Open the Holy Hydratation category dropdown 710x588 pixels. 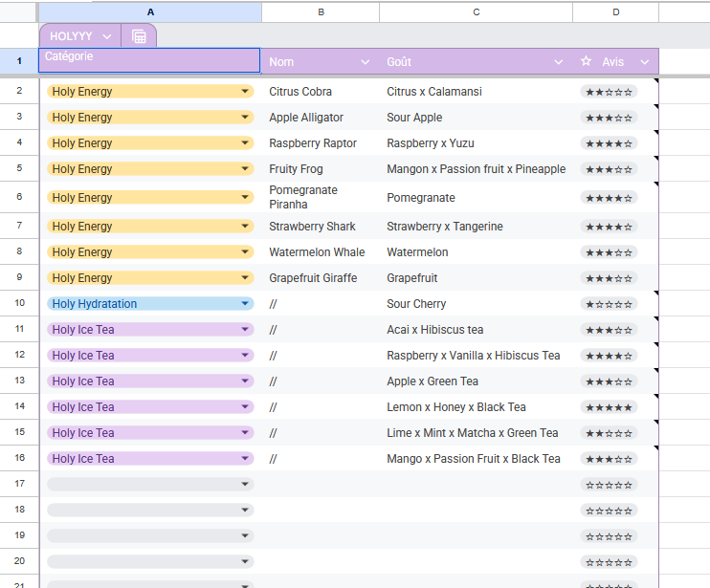[245, 303]
